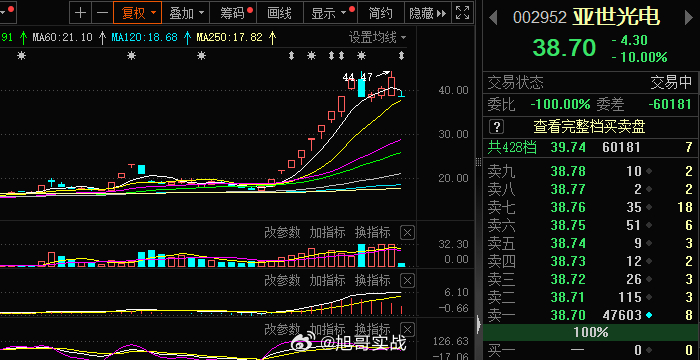Screen dimensions: 700x360
Task: Click 改参数 in the MACD panel
Action: coord(282,280)
